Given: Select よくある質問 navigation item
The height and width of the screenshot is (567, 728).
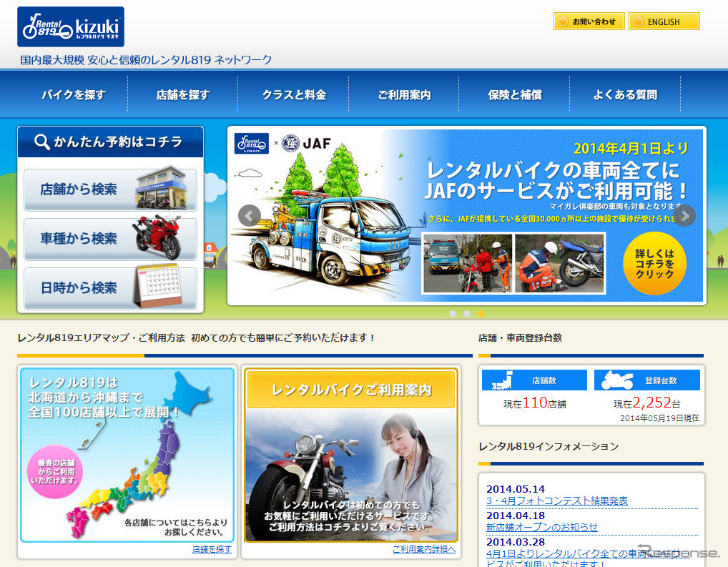Looking at the screenshot, I should 625,94.
